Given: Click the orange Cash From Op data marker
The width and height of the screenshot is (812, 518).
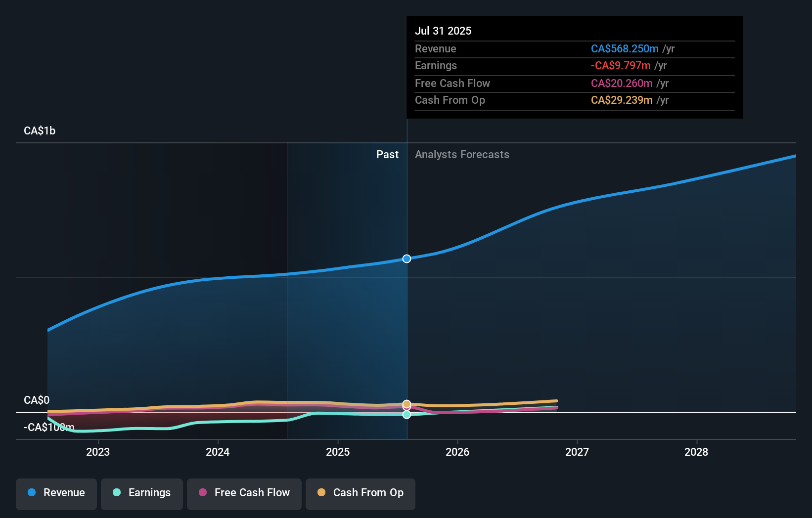Looking at the screenshot, I should click(406, 403).
